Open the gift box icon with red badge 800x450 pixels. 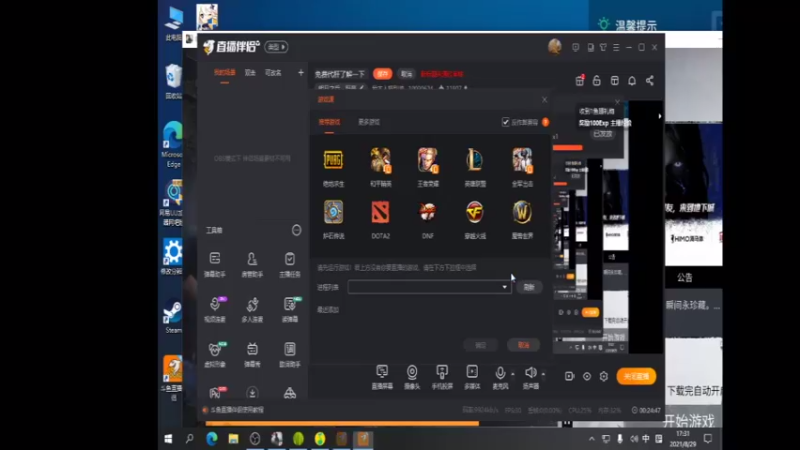[580, 80]
